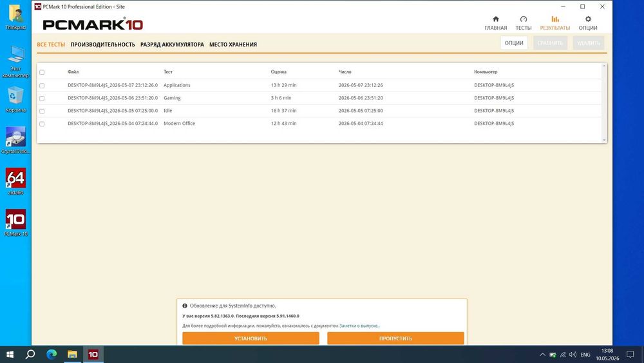The height and width of the screenshot is (363, 644).
Task: Check the Applications result row checkbox
Action: tap(42, 86)
